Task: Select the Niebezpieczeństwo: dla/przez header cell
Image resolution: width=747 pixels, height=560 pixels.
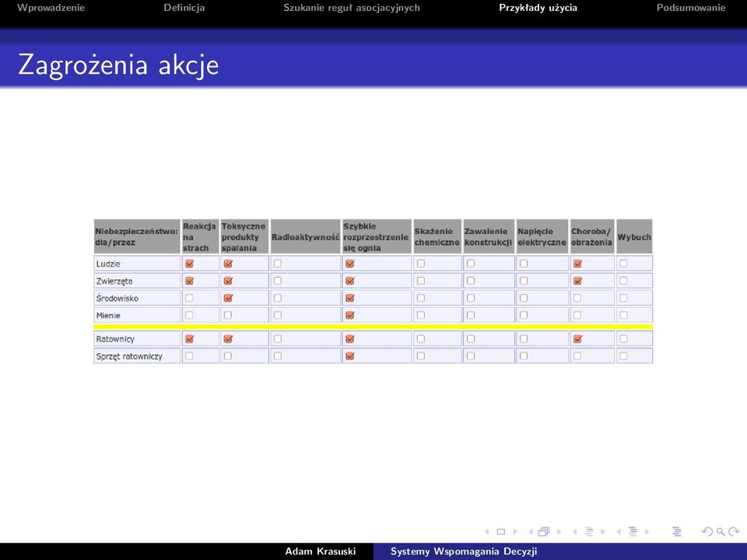Action: [x=137, y=236]
